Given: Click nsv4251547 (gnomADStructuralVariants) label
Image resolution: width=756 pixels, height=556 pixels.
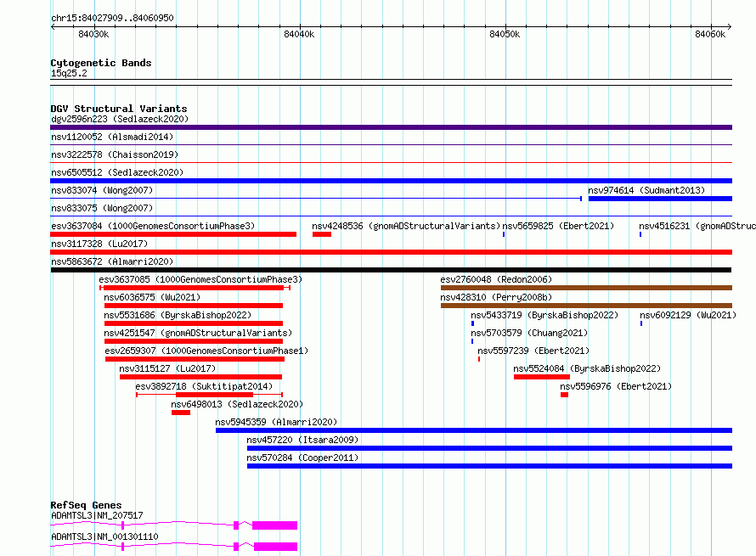Looking at the screenshot, I should click(x=198, y=333).
